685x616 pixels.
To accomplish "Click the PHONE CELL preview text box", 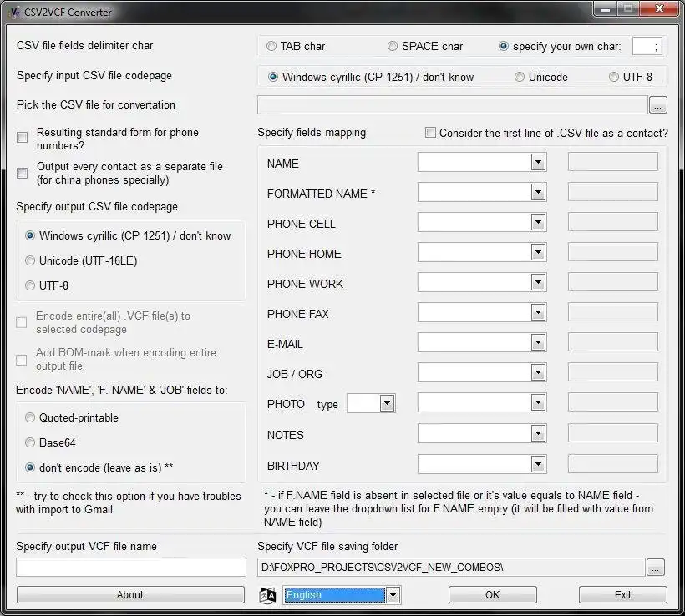I will coord(613,222).
